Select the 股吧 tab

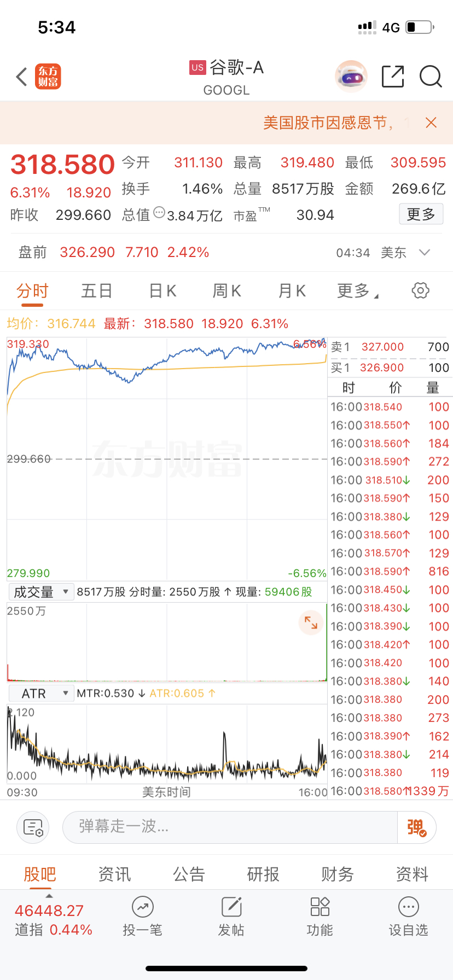(x=40, y=874)
